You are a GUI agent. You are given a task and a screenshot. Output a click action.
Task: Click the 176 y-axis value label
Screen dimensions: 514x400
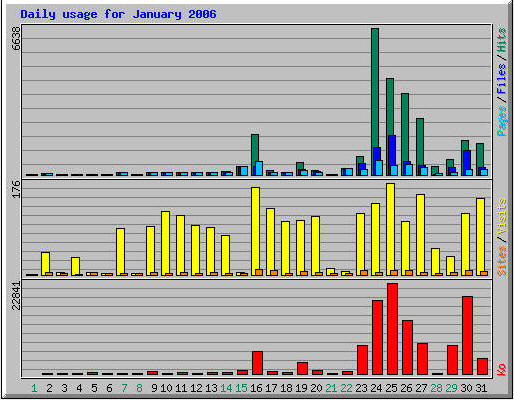coord(16,189)
